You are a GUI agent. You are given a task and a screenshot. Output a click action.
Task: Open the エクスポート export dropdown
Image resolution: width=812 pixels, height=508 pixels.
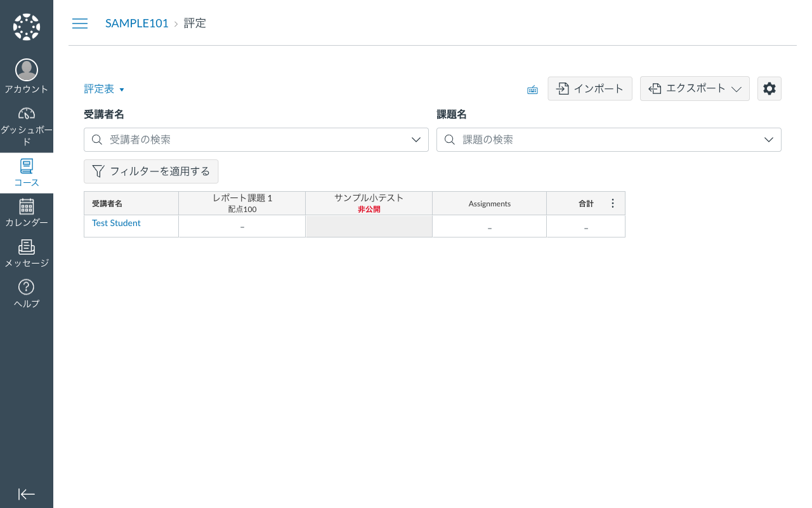click(x=695, y=88)
